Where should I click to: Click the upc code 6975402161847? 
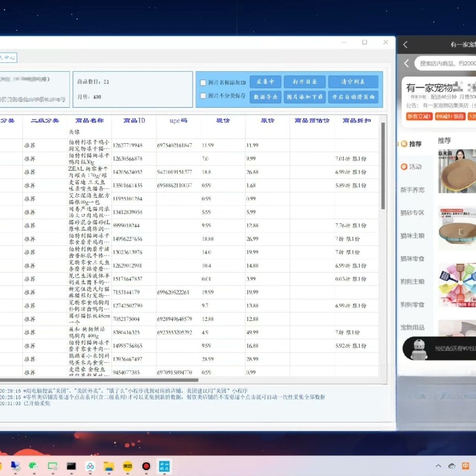click(x=175, y=145)
